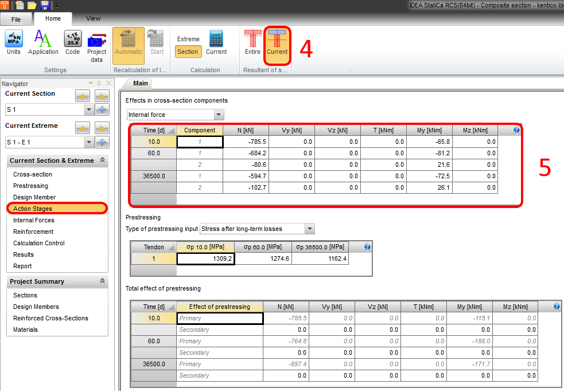The image size is (564, 392).
Task: Click the Current extreme calculator icon
Action: coord(216,42)
